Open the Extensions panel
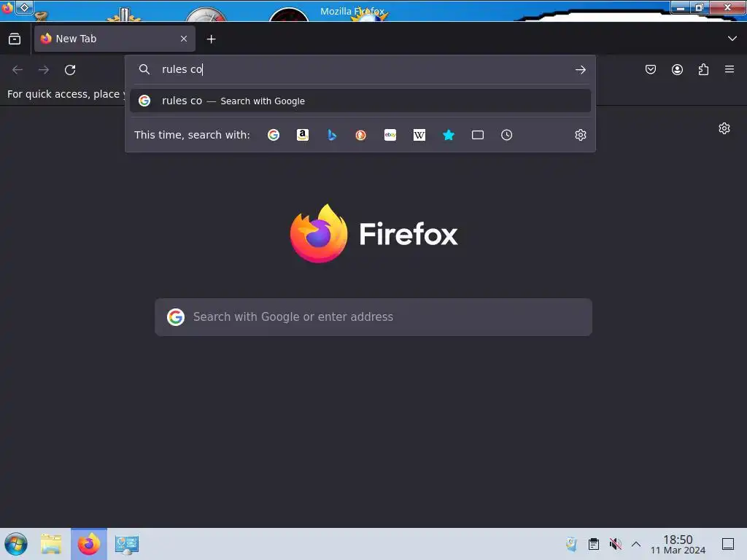 (x=703, y=69)
